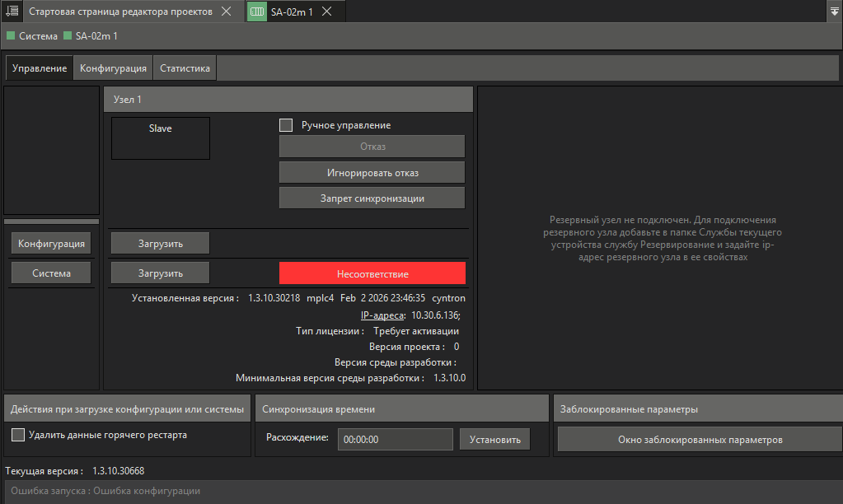This screenshot has width=843, height=504.
Task: Tick the Удалить данные горячего рестарта checkbox
Action: [18, 435]
